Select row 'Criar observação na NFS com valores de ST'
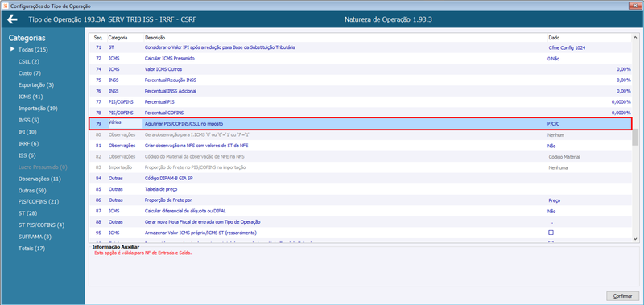The width and height of the screenshot is (644, 305). (361, 146)
